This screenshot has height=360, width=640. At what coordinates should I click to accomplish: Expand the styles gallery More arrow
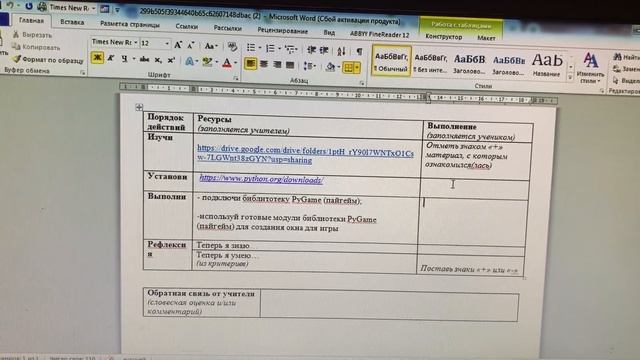click(x=570, y=76)
